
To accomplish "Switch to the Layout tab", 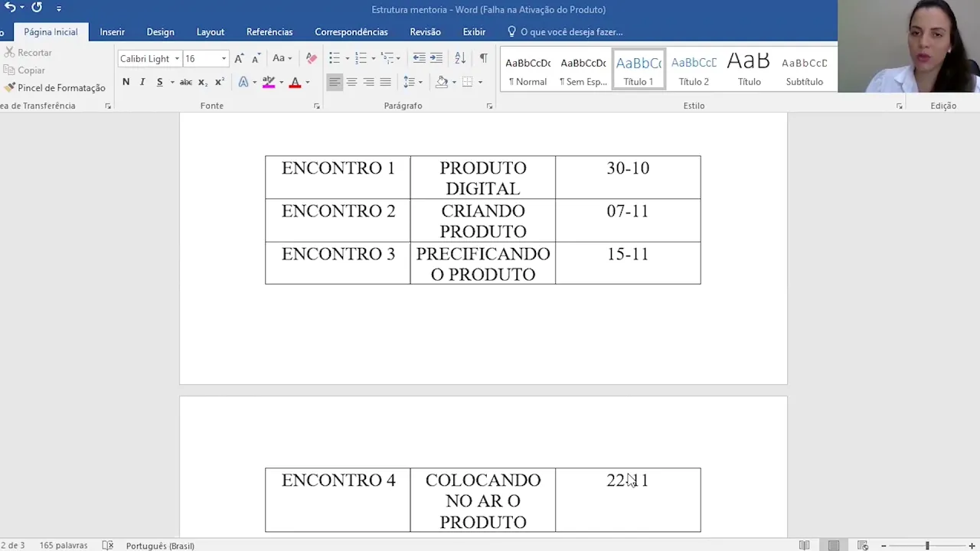I will click(x=210, y=32).
